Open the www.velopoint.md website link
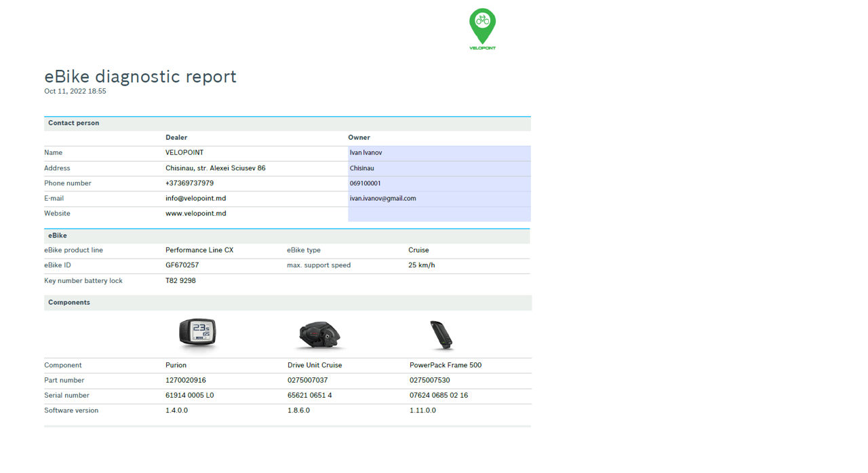Viewport: 868px width, 473px height. (196, 213)
